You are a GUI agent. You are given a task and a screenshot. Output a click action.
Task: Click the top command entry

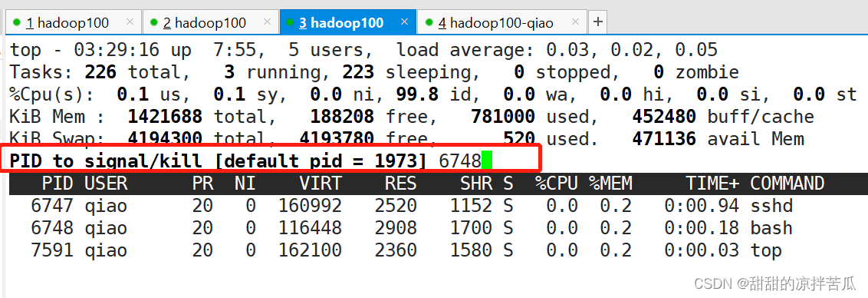pyautogui.click(x=766, y=250)
